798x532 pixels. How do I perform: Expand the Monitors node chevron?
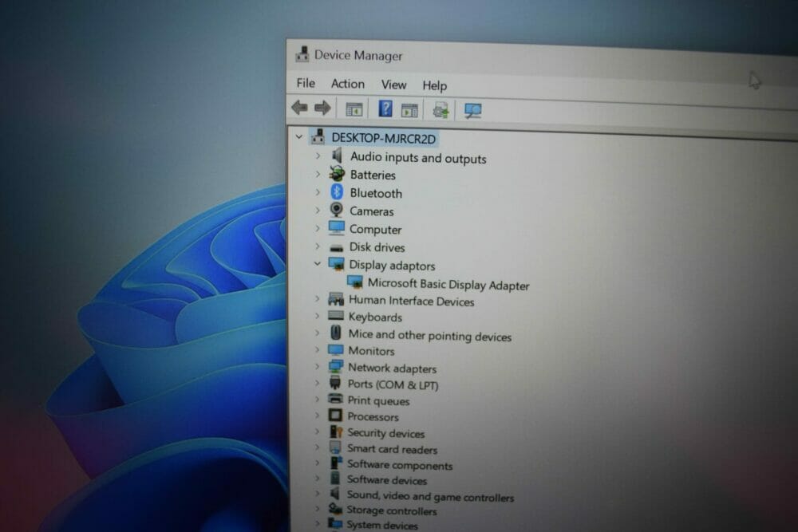coord(318,350)
